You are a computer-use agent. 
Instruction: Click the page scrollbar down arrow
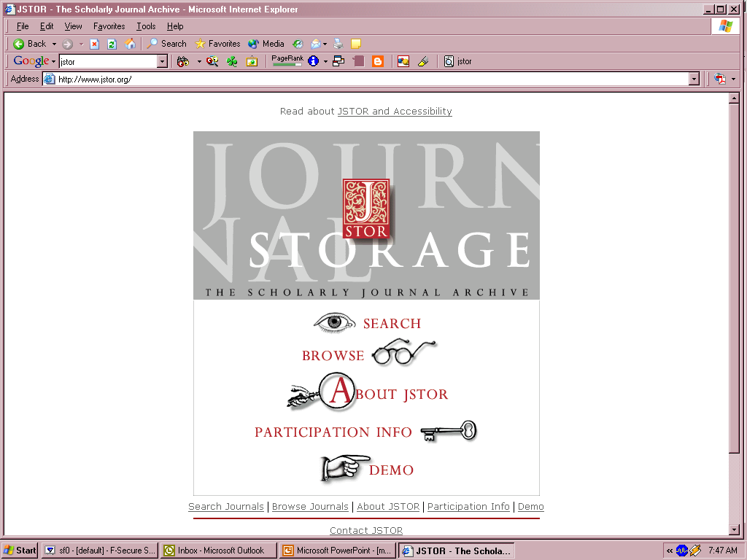735,530
